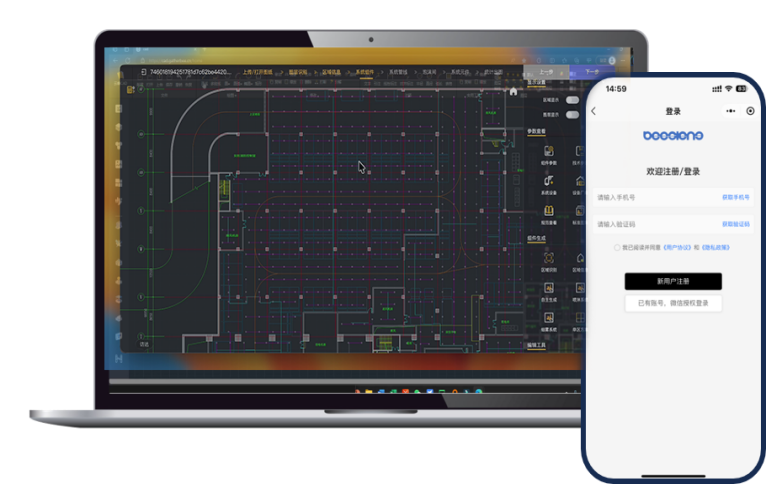
Task: Tap 已有账号，微信授权登录 button
Action: (x=673, y=303)
